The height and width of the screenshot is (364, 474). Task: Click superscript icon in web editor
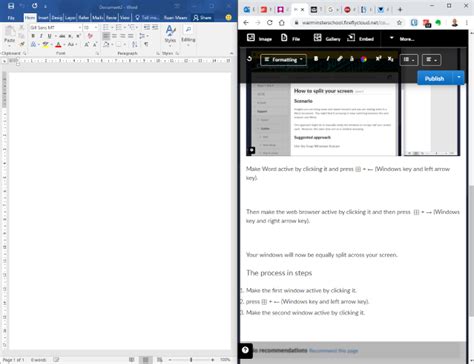click(x=378, y=59)
